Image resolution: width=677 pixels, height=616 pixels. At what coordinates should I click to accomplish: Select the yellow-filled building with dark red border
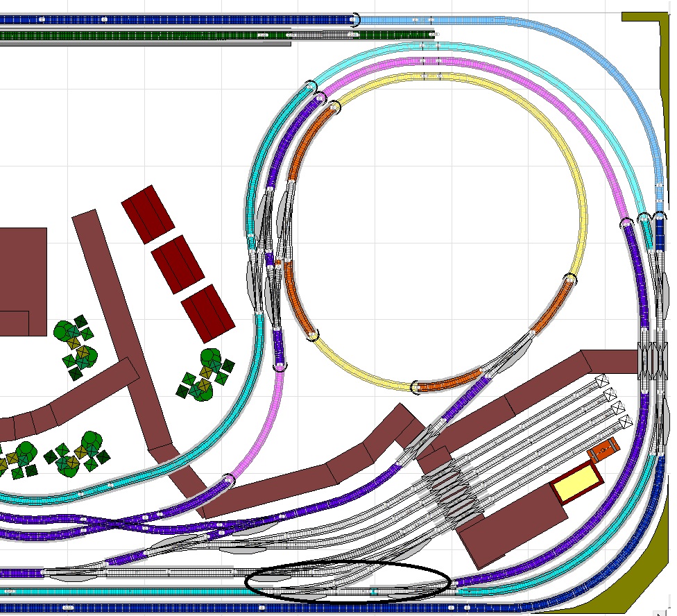point(576,482)
